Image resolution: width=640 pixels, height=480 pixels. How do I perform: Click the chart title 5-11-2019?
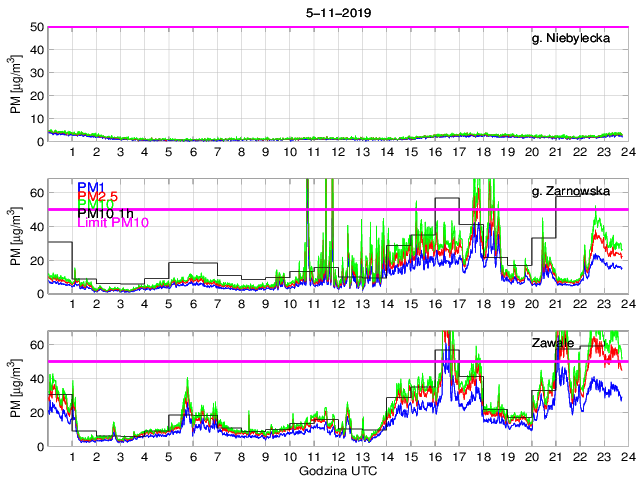[x=339, y=14]
